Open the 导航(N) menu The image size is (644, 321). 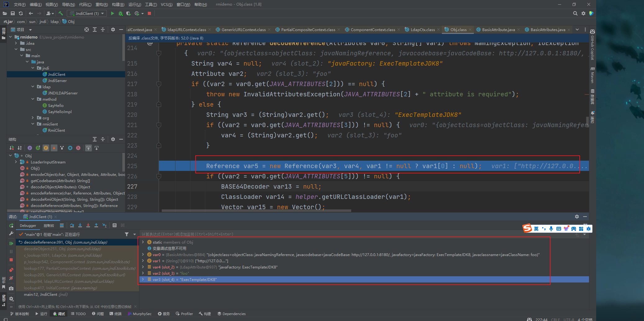point(68,4)
